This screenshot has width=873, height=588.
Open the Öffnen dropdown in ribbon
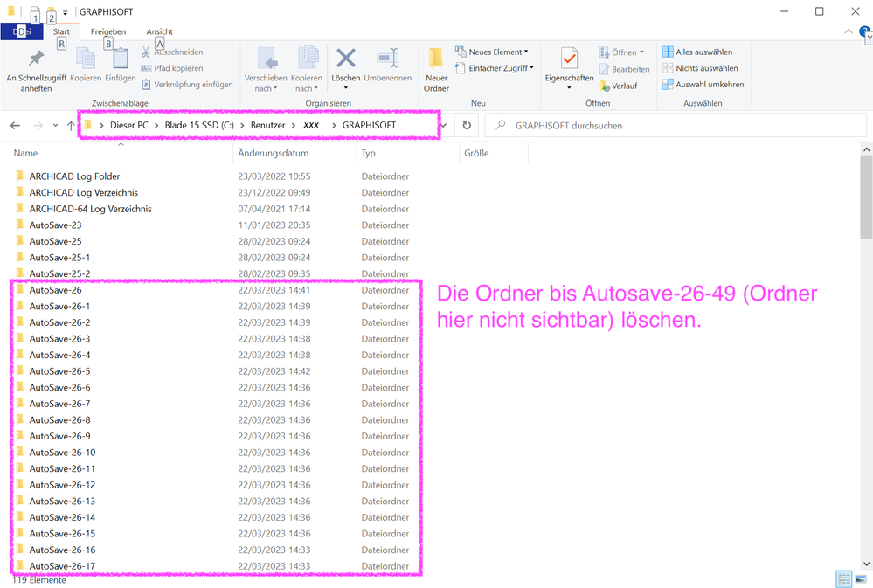[621, 52]
